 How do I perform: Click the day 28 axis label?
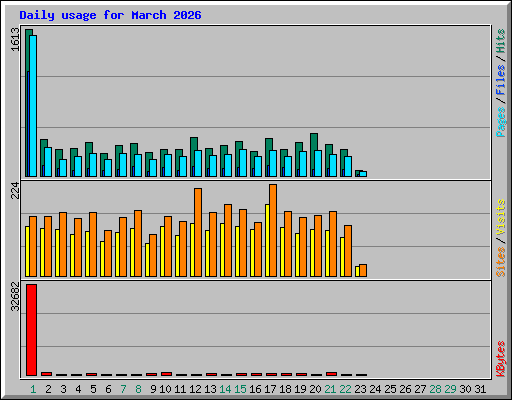tap(435, 389)
